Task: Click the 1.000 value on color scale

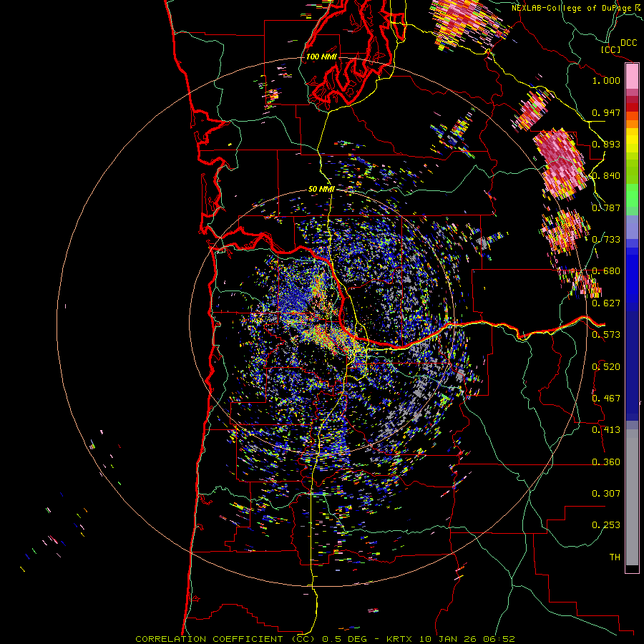Action: (x=606, y=80)
